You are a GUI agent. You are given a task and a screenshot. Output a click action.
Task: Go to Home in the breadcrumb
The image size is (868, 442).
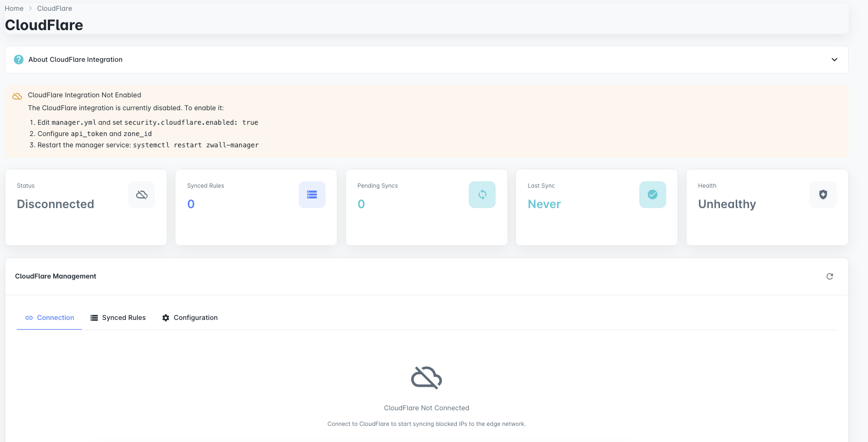click(x=14, y=9)
